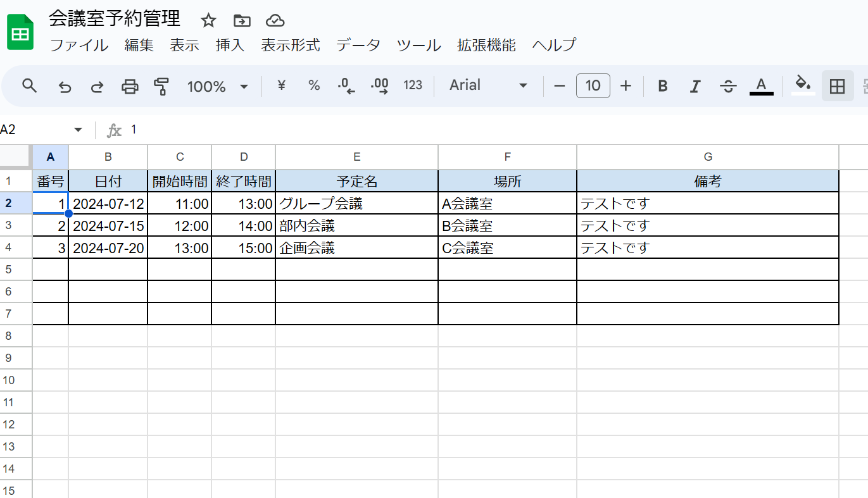Screen dimensions: 868x498
Task: Select the 終了時間 header cell
Action: click(244, 181)
